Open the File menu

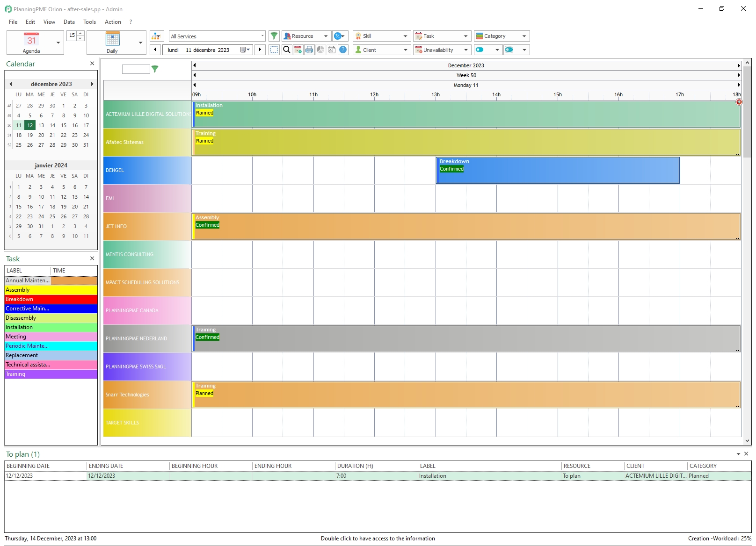13,22
